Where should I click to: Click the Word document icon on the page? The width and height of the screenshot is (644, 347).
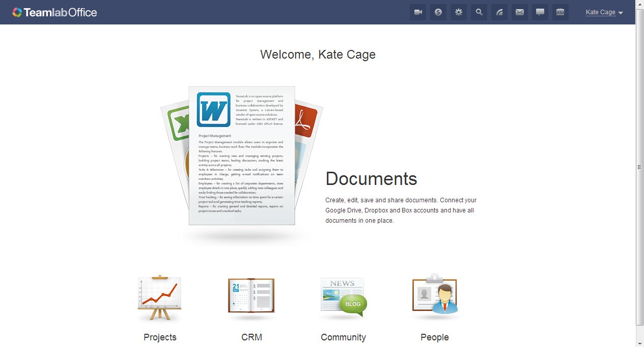click(213, 110)
